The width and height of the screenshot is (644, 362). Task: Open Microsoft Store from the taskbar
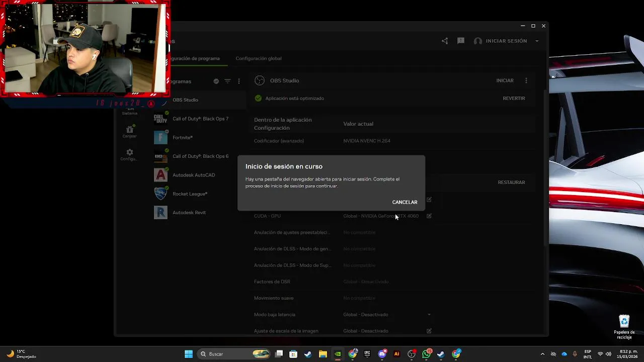pyautogui.click(x=293, y=354)
